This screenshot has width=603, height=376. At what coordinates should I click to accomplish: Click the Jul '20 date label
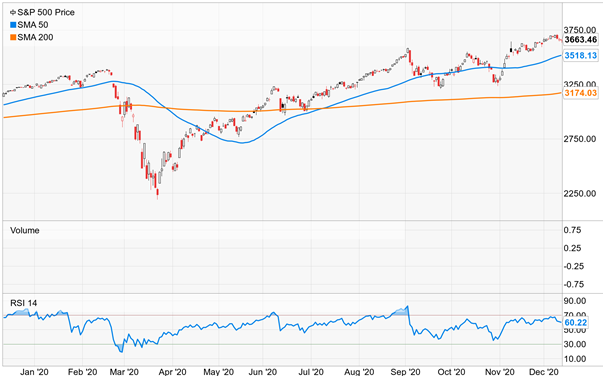[310, 372]
